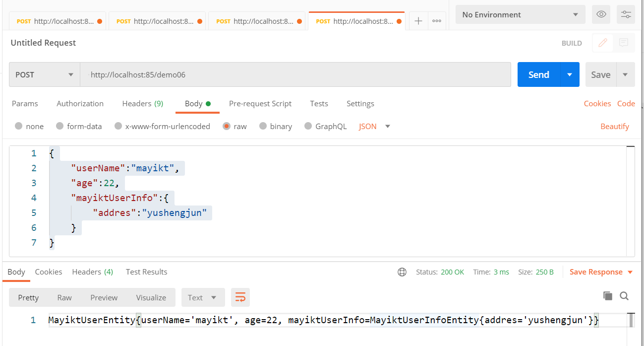Open the Code link
This screenshot has height=346, width=644.
626,103
